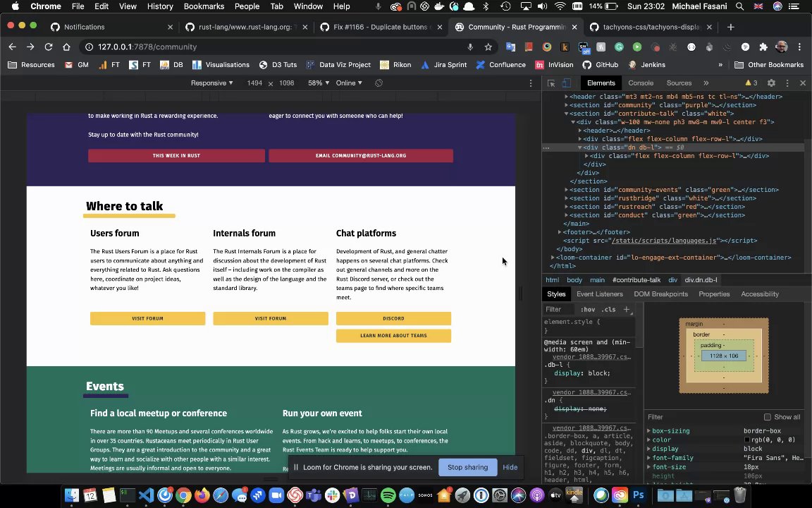This screenshot has width=812, height=508.
Task: Check the Show all computed styles checkbox
Action: pos(767,417)
